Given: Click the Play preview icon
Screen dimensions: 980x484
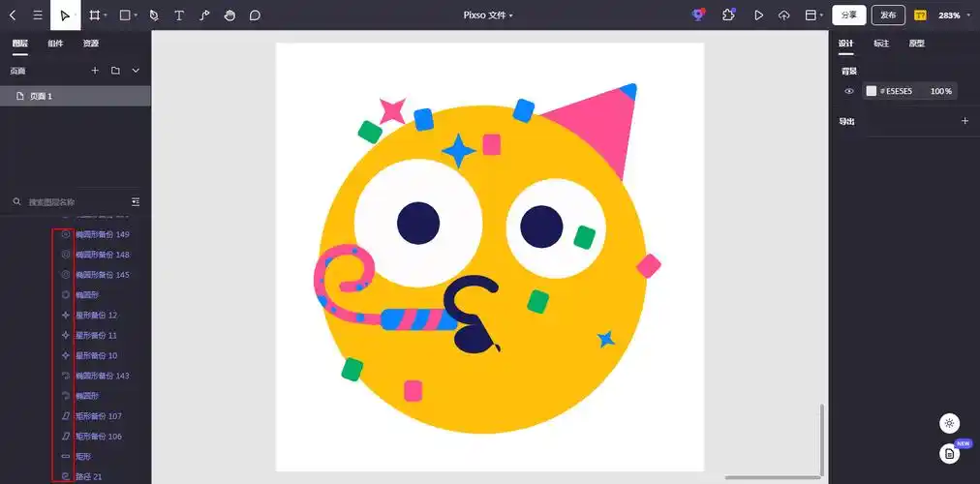Looking at the screenshot, I should pyautogui.click(x=758, y=15).
